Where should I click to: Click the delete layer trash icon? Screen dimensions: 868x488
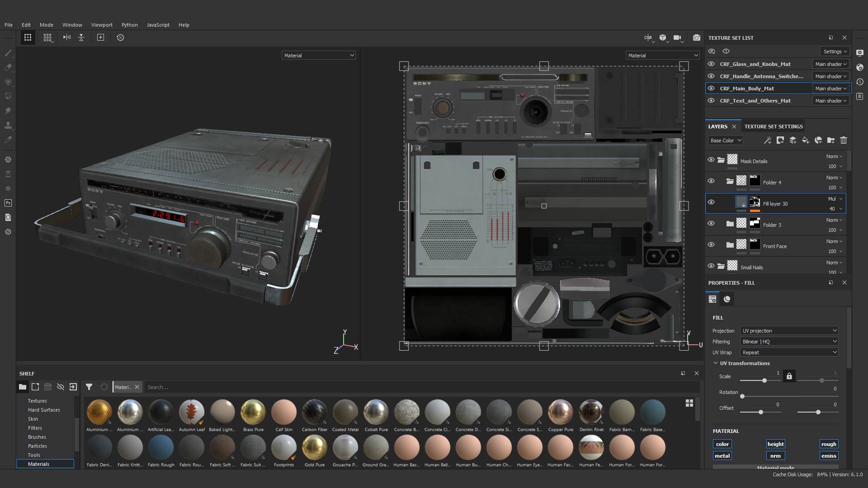(x=843, y=141)
